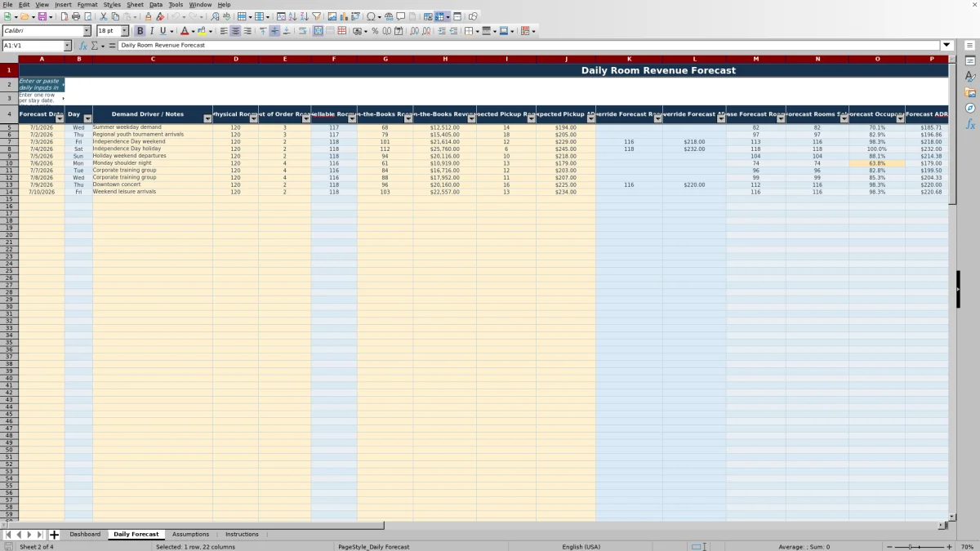Image resolution: width=980 pixels, height=551 pixels.
Task: Click the zoom out minus button
Action: point(890,547)
